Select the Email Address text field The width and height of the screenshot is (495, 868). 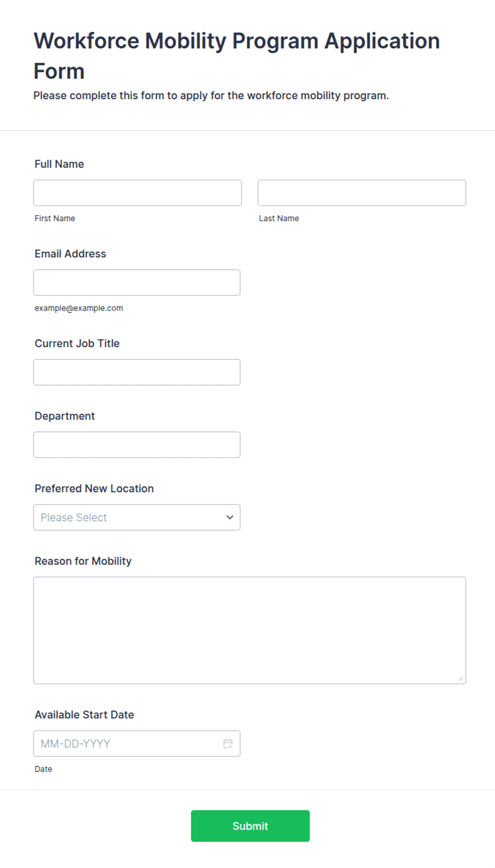(x=137, y=282)
